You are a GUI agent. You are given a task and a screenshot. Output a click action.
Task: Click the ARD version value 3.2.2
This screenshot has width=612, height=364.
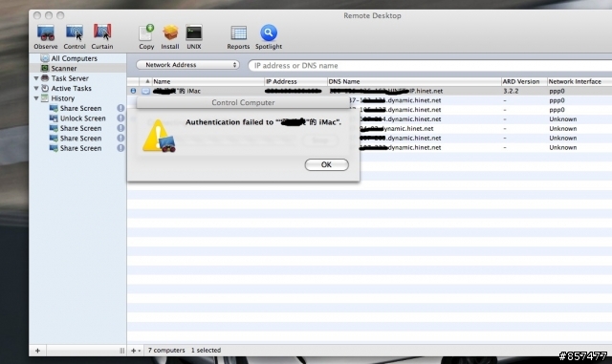tap(511, 91)
